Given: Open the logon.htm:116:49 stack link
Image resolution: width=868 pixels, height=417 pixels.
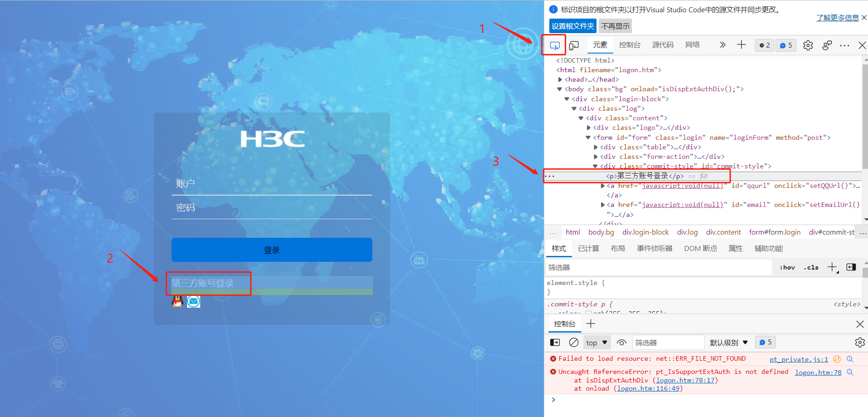Looking at the screenshot, I should tap(648, 388).
